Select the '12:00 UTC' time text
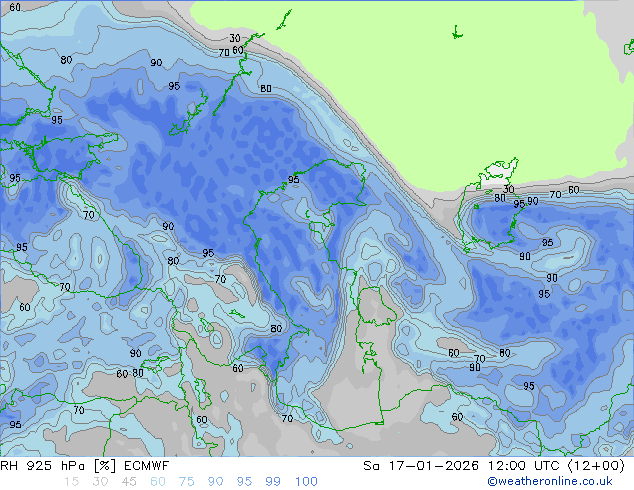This screenshot has width=634, height=490. [x=524, y=466]
